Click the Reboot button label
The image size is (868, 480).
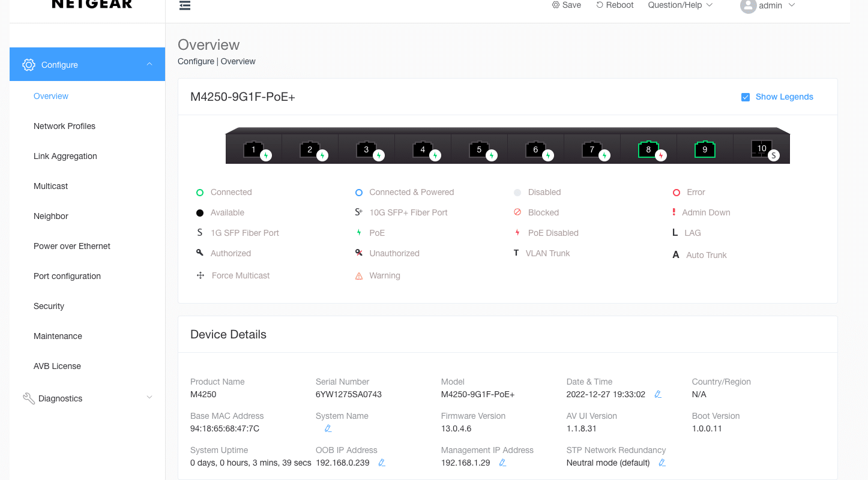pyautogui.click(x=620, y=5)
